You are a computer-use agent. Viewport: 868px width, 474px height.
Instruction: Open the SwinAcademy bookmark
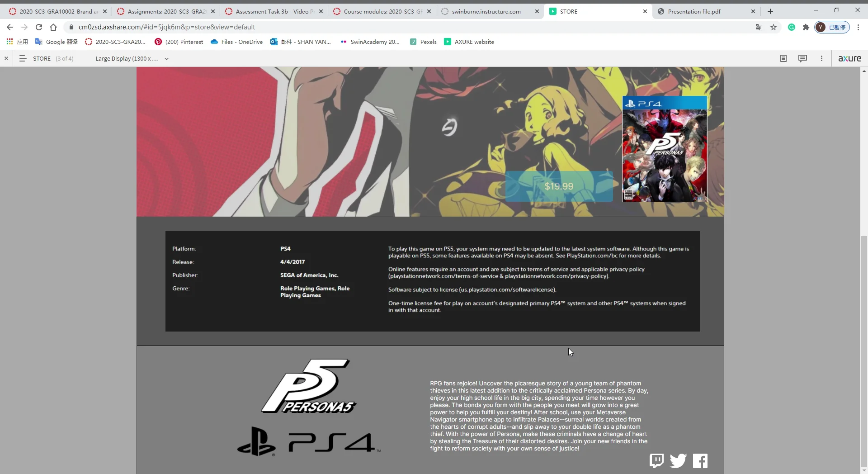tap(370, 42)
